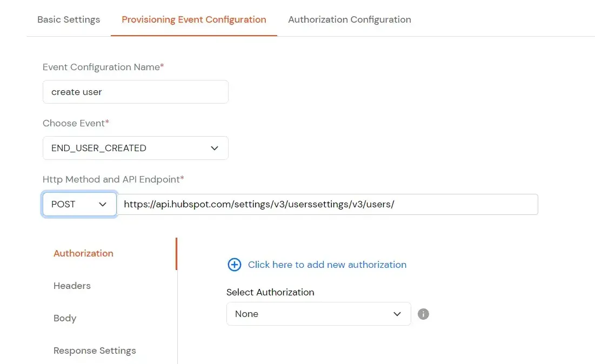
Task: Click the 'Select Authorization' label
Action: (x=270, y=292)
